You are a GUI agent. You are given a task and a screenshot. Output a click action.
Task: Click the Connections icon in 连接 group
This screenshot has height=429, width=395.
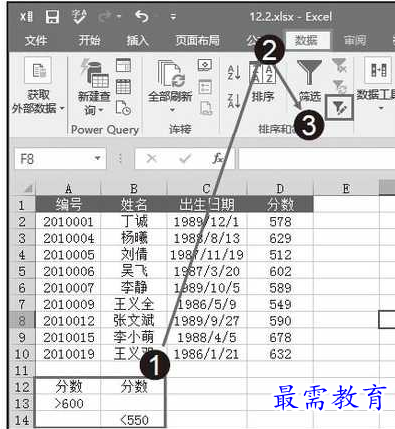205,65
